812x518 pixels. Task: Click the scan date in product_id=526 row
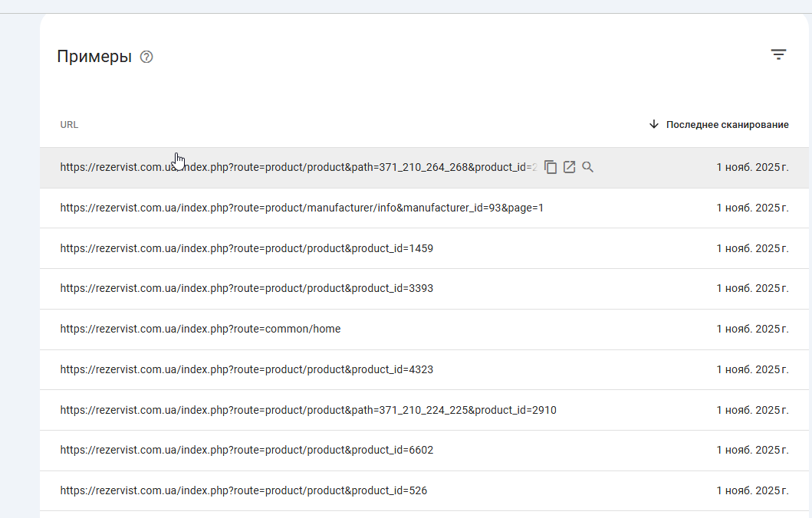(x=751, y=490)
